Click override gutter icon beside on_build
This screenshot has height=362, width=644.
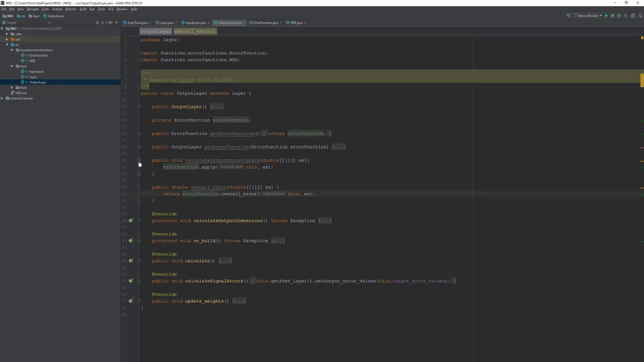tap(130, 240)
